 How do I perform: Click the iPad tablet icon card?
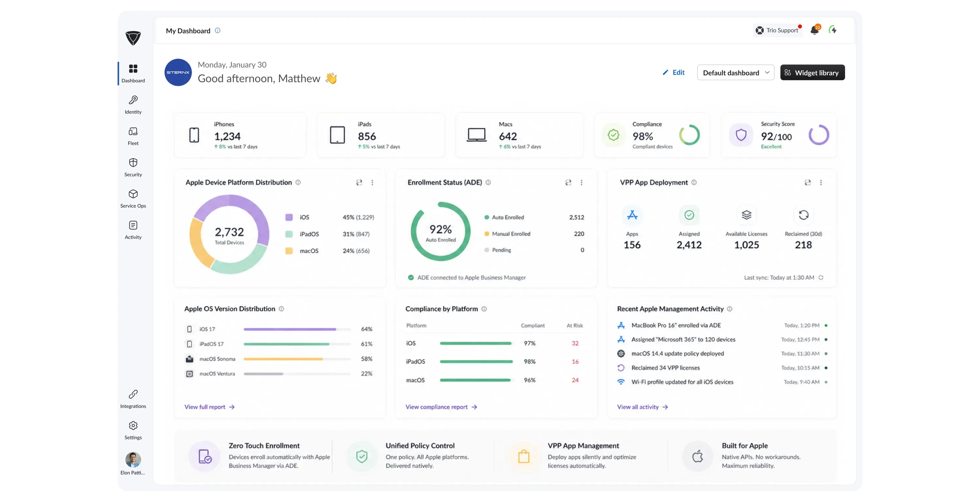[337, 135]
